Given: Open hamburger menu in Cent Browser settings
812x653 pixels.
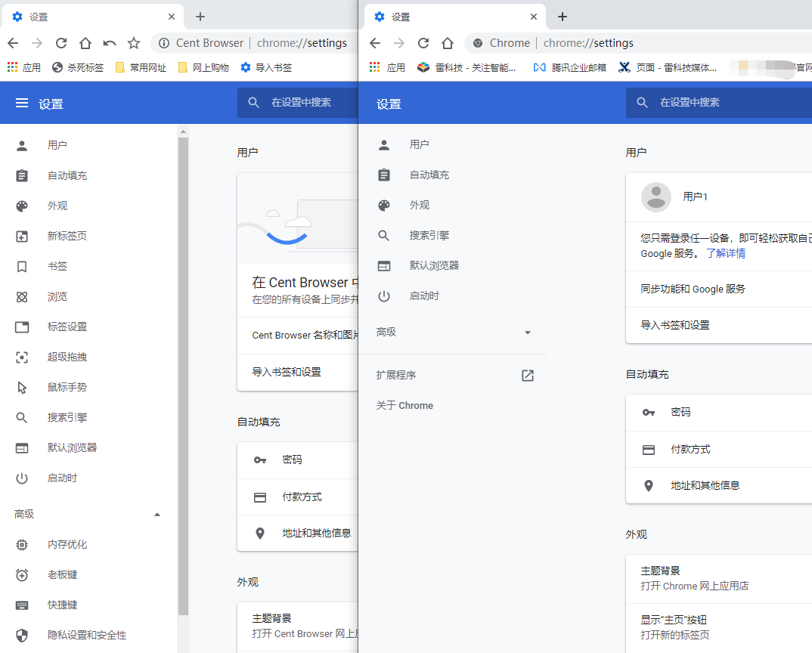Looking at the screenshot, I should pos(22,104).
